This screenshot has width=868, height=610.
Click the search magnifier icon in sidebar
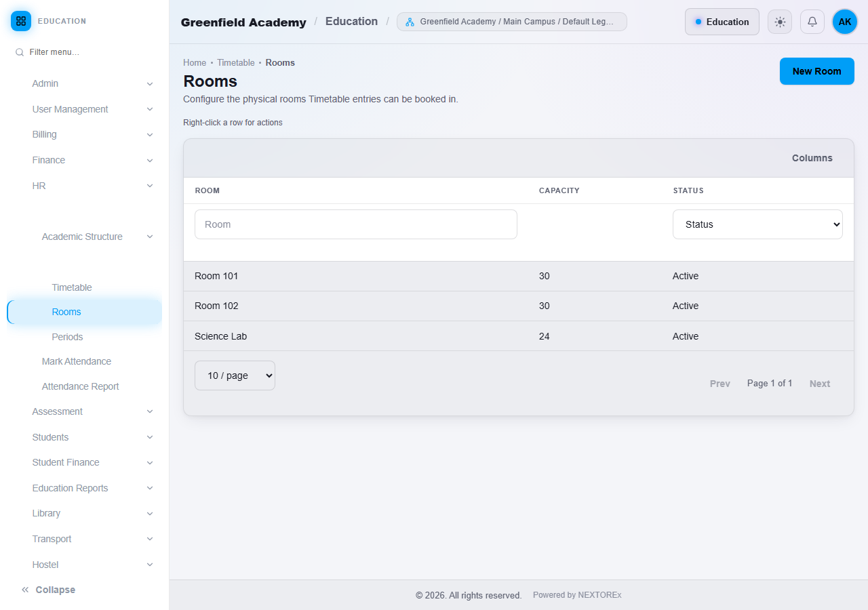click(x=20, y=52)
